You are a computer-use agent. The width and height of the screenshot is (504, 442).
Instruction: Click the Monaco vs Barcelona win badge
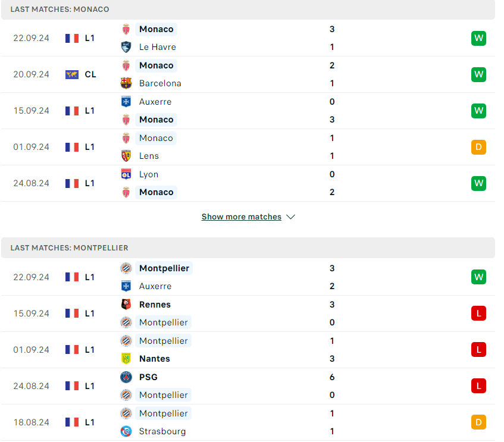point(478,74)
